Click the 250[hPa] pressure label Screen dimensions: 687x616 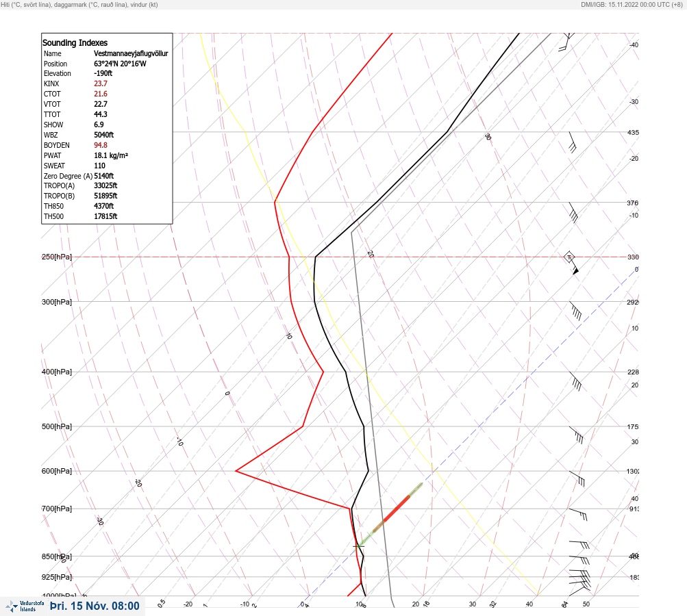coord(57,257)
